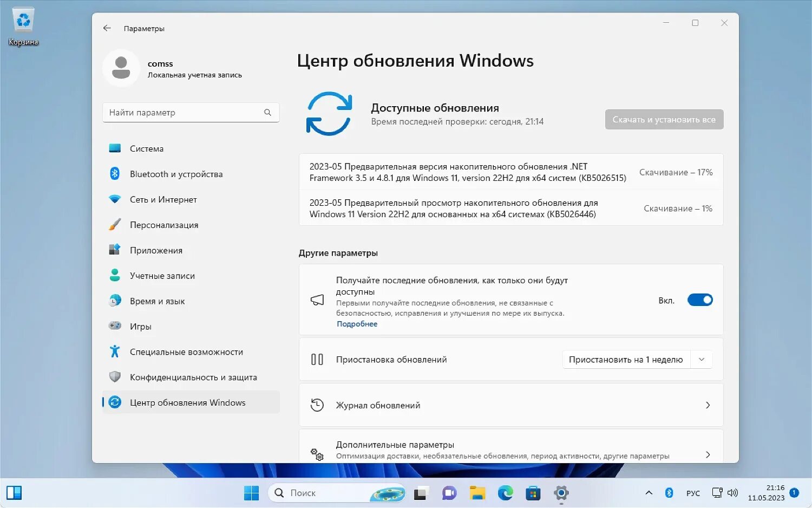Open Система settings category
Image resolution: width=812 pixels, height=508 pixels.
(x=191, y=148)
